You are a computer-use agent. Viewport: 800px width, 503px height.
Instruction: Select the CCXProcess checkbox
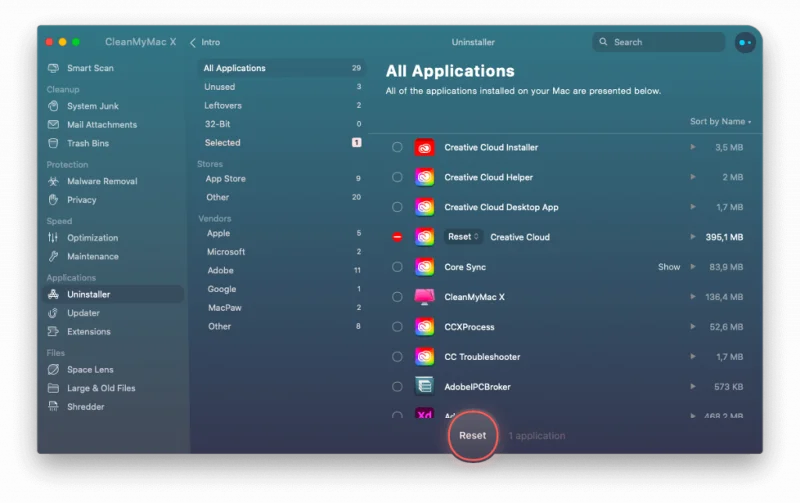pyautogui.click(x=397, y=326)
